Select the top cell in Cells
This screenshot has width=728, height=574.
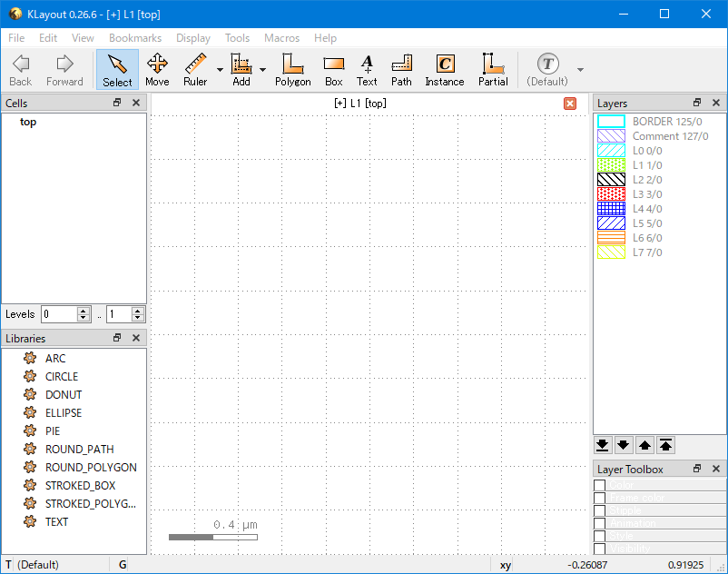[28, 122]
